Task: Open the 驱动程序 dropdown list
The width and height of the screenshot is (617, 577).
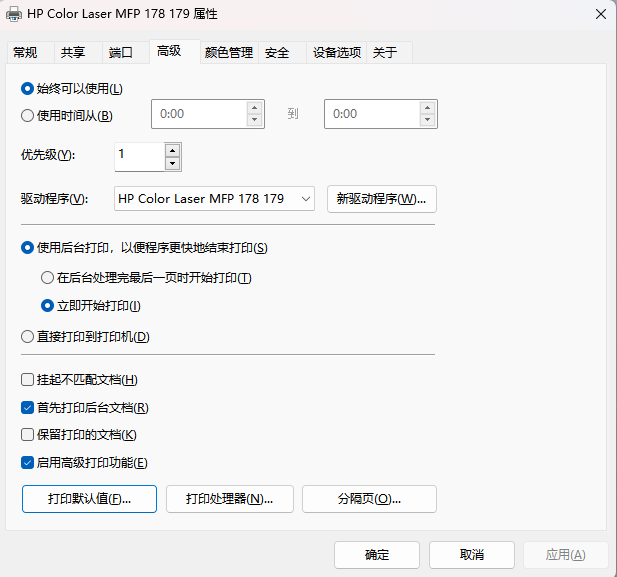Action: [x=214, y=199]
